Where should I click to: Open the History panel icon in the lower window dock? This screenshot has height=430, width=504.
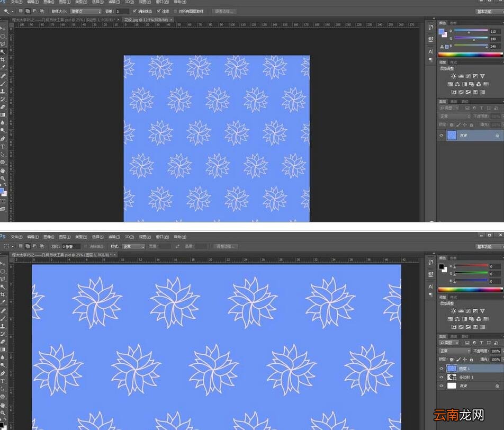coord(431,263)
